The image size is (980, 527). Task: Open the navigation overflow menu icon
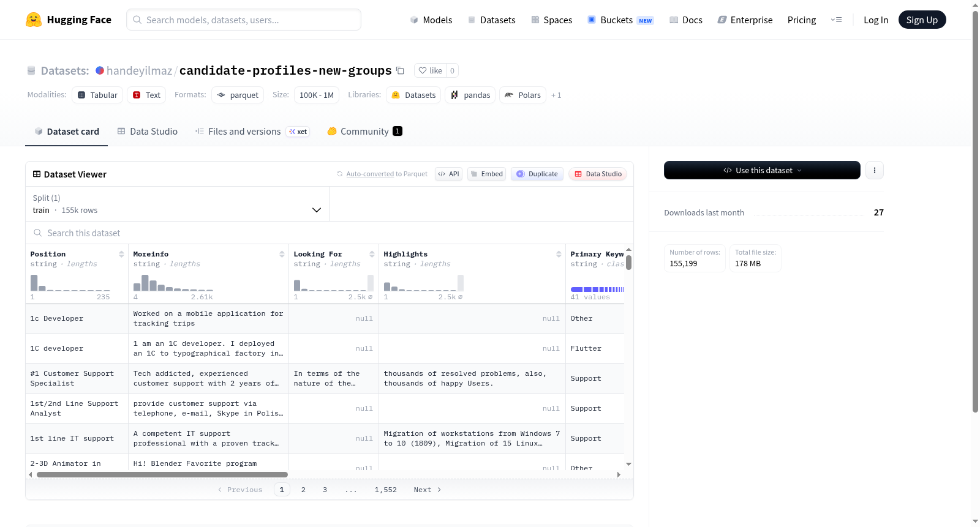point(836,20)
